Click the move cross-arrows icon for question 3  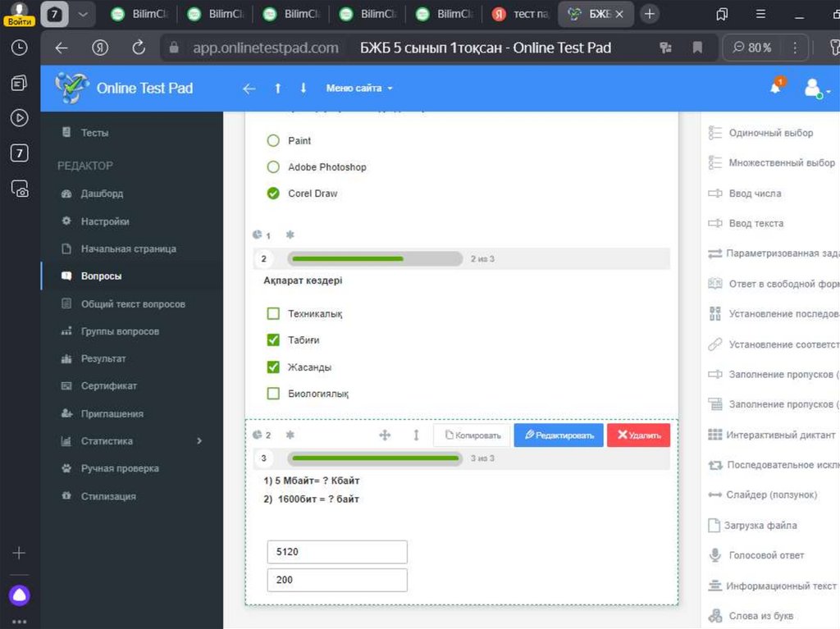click(385, 435)
